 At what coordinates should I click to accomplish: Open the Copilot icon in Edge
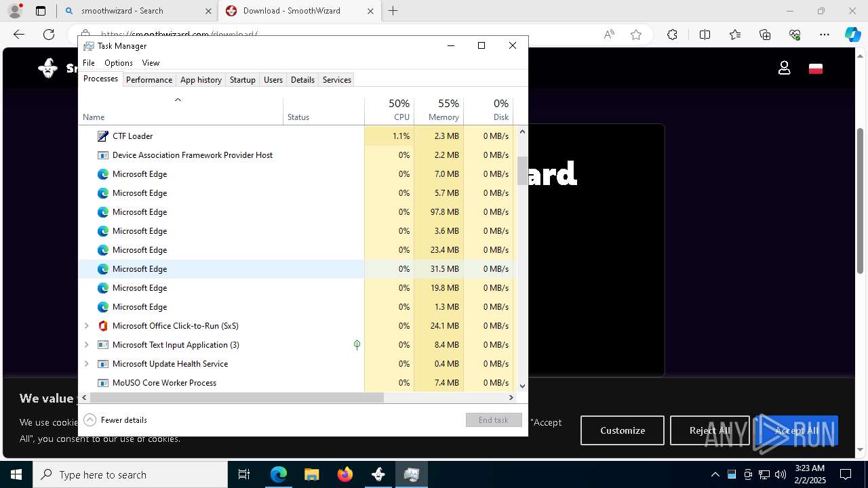click(852, 35)
